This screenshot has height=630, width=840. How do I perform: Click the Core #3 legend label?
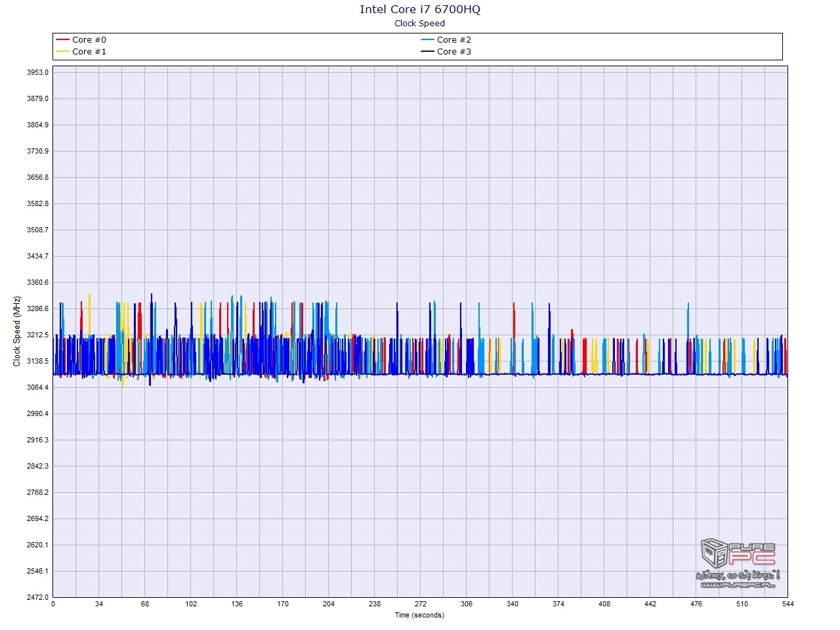[x=454, y=52]
